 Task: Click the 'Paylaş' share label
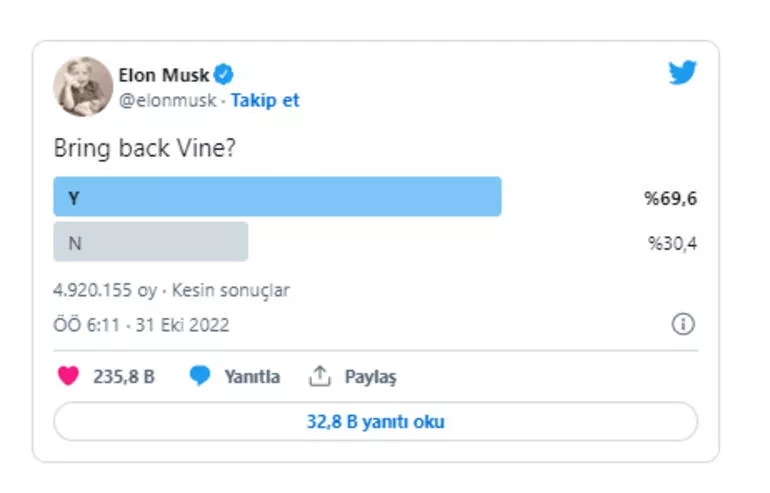click(x=371, y=377)
